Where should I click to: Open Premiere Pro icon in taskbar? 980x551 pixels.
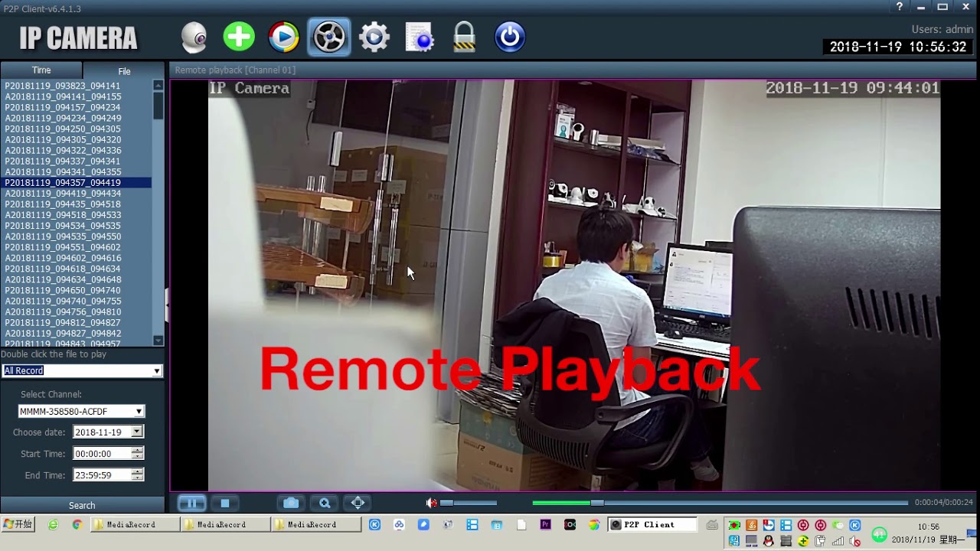click(x=545, y=524)
